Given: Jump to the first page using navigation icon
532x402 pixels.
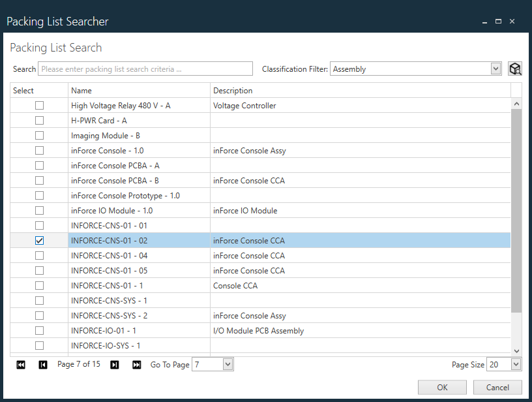Looking at the screenshot, I should pyautogui.click(x=21, y=364).
